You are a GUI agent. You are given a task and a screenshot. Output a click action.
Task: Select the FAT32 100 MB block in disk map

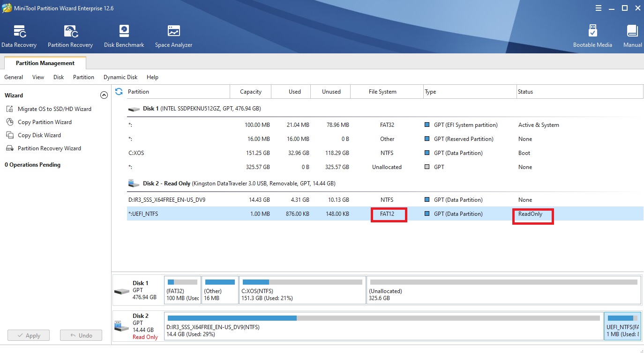(182, 290)
